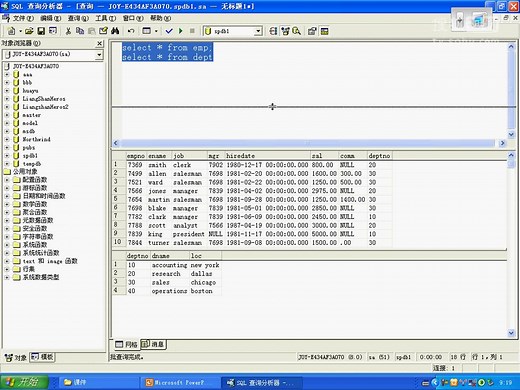Viewport: 520px width, 390px height.
Task: Switch to Microsoft PowerPoint in the taskbar
Action: click(179, 382)
